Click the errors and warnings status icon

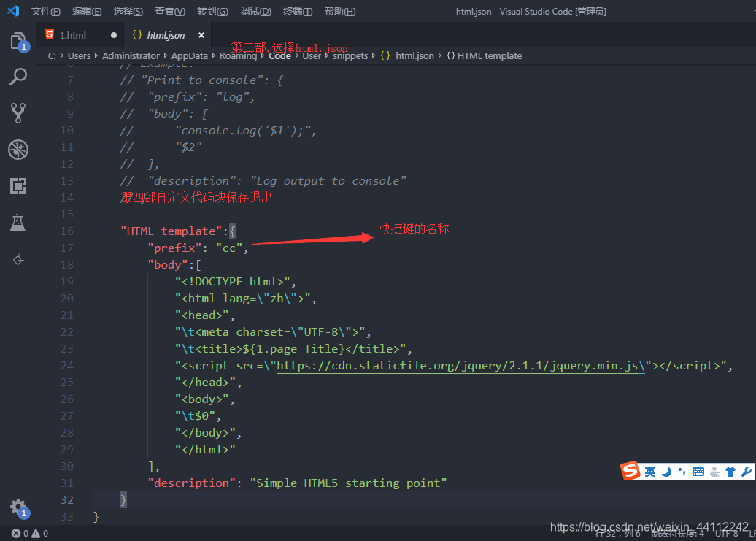pos(30,533)
